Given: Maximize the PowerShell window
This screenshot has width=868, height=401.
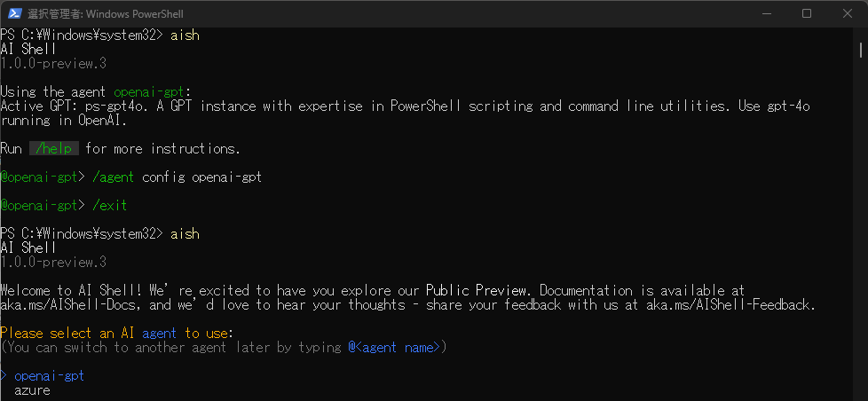Looking at the screenshot, I should [806, 13].
